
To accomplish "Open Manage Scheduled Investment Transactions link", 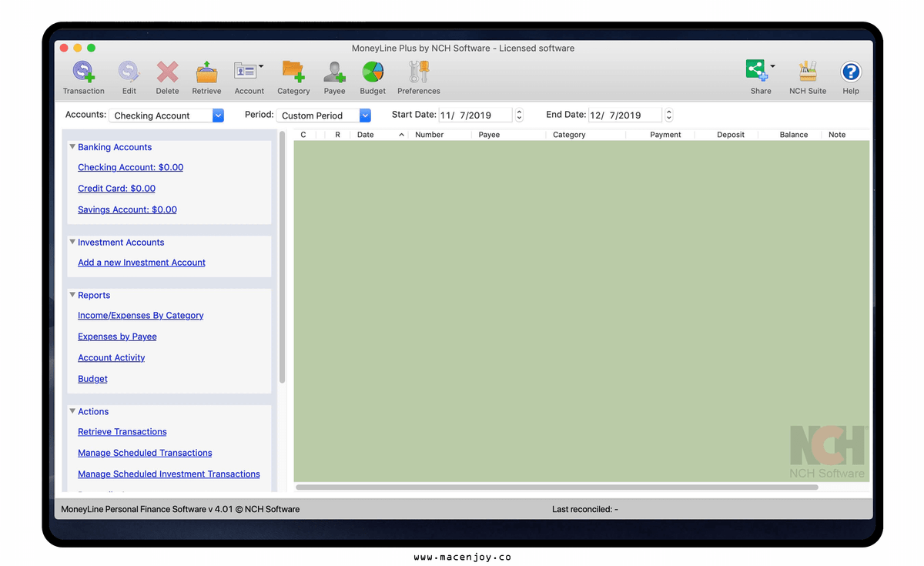I will point(169,474).
